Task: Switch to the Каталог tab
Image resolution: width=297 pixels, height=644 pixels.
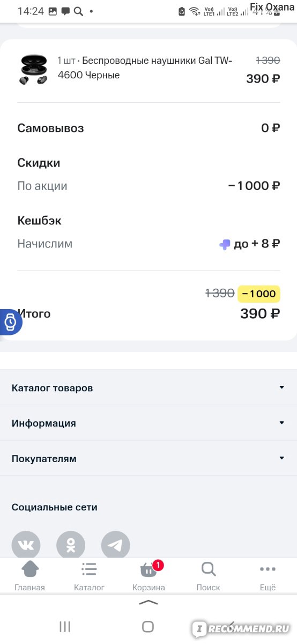Action: click(x=89, y=576)
